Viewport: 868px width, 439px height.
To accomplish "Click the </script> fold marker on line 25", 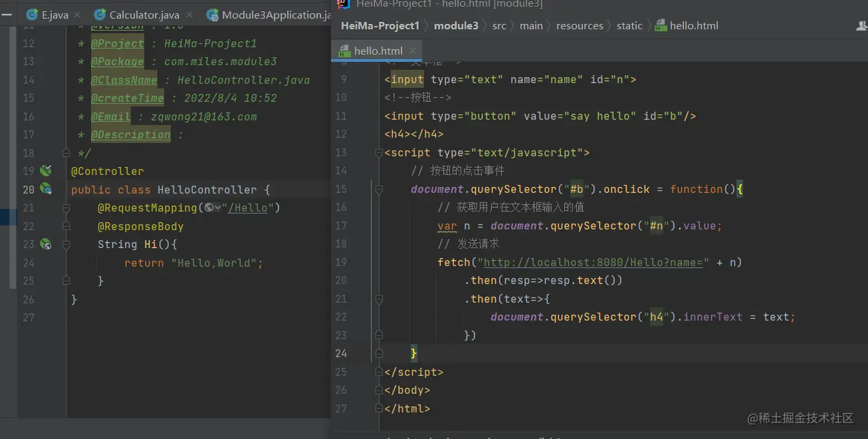I will [x=379, y=372].
